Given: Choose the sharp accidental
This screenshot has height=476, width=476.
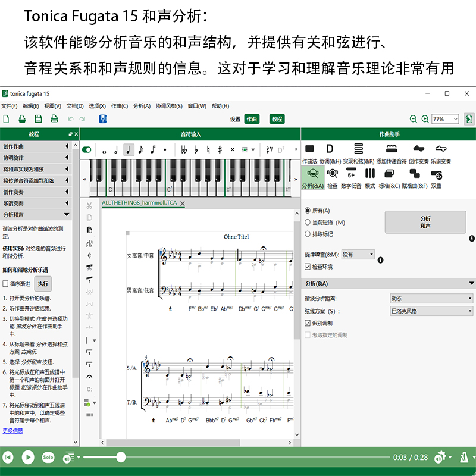Looking at the screenshot, I should (220, 150).
